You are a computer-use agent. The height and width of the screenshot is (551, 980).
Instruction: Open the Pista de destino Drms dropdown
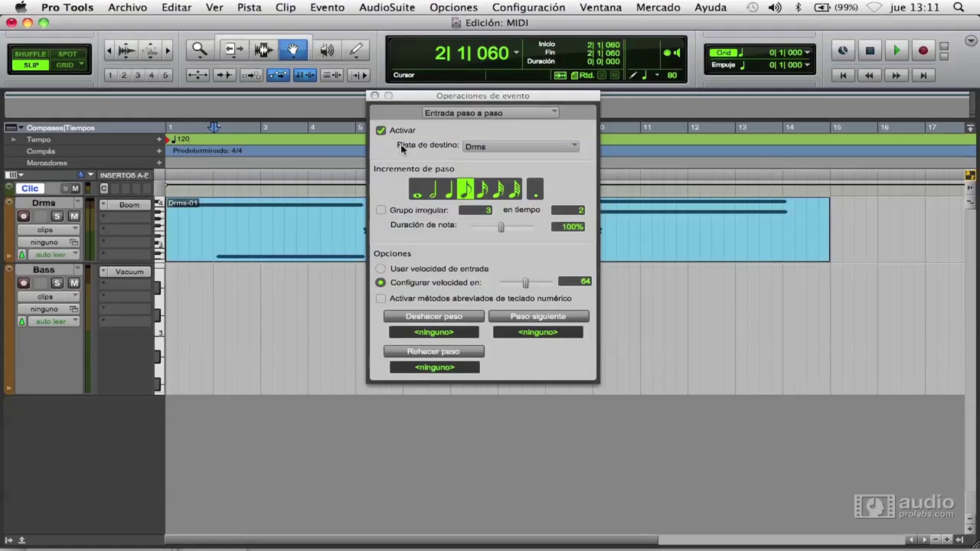point(521,146)
